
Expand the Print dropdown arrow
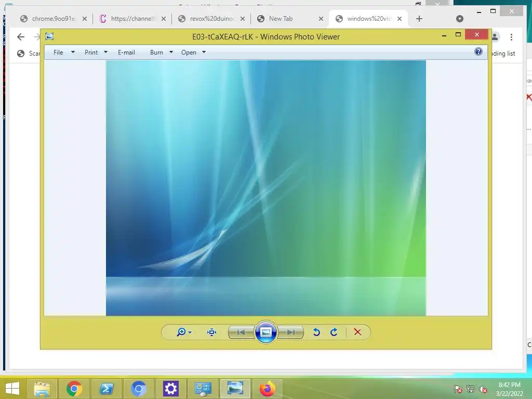(105, 52)
